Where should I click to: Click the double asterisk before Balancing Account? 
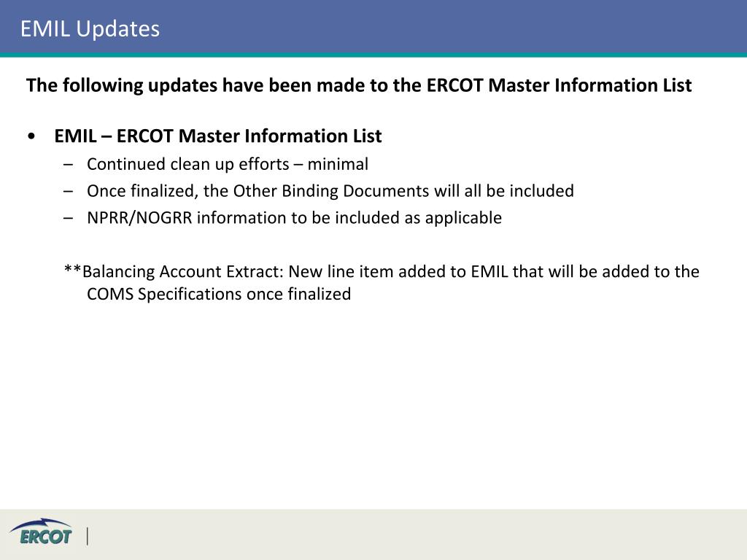click(73, 269)
